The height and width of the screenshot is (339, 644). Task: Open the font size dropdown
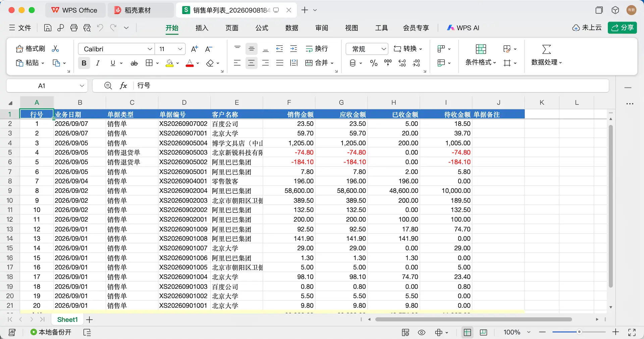[180, 49]
